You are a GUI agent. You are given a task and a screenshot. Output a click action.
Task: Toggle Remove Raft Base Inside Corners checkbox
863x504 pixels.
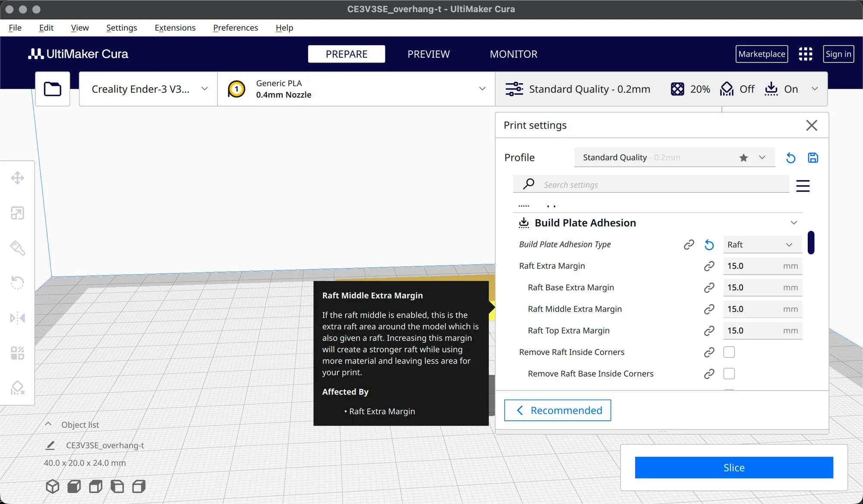[729, 374]
